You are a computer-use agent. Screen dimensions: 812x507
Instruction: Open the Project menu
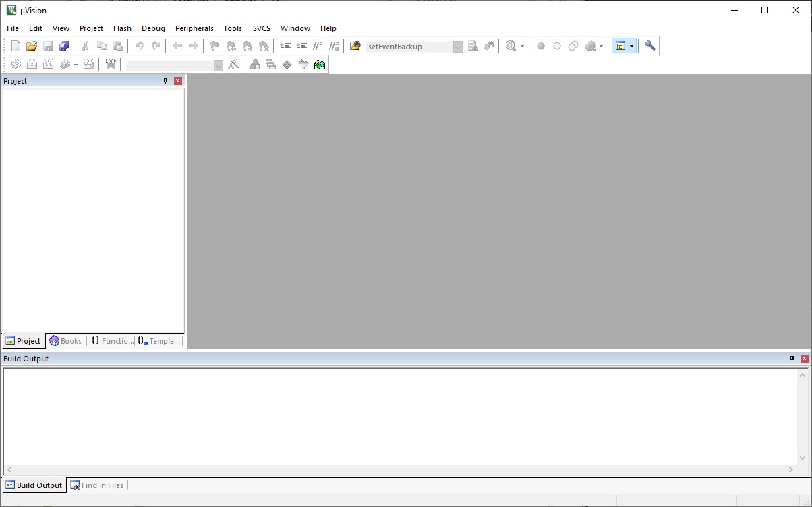pos(91,28)
